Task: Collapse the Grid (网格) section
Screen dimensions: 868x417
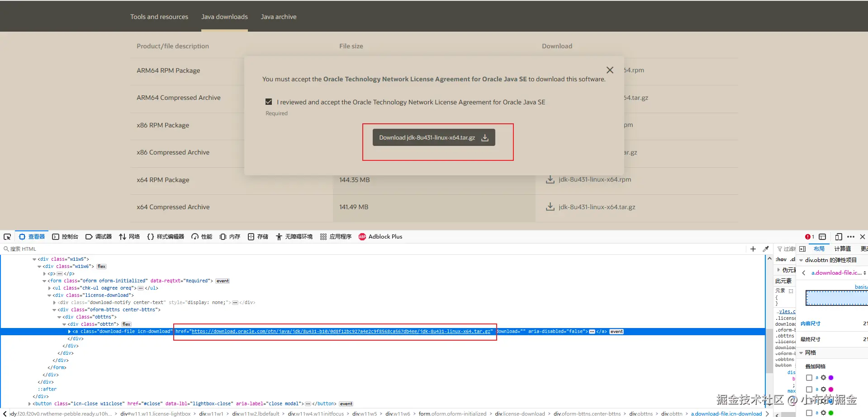Action: (802, 353)
